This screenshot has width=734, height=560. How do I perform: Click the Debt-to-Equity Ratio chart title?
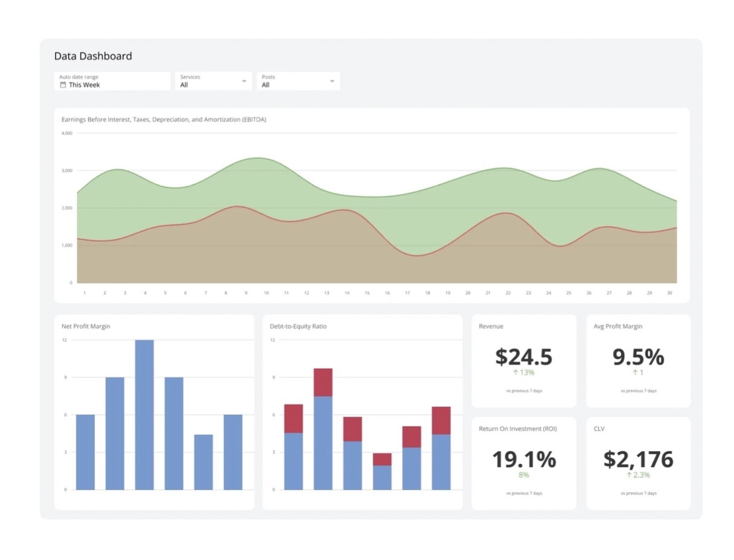[x=298, y=327]
